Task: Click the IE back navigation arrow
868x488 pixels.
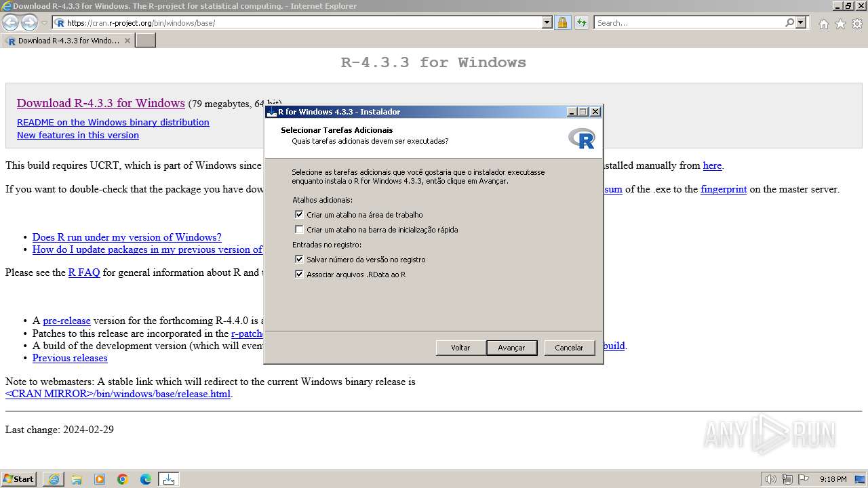Action: click(11, 23)
